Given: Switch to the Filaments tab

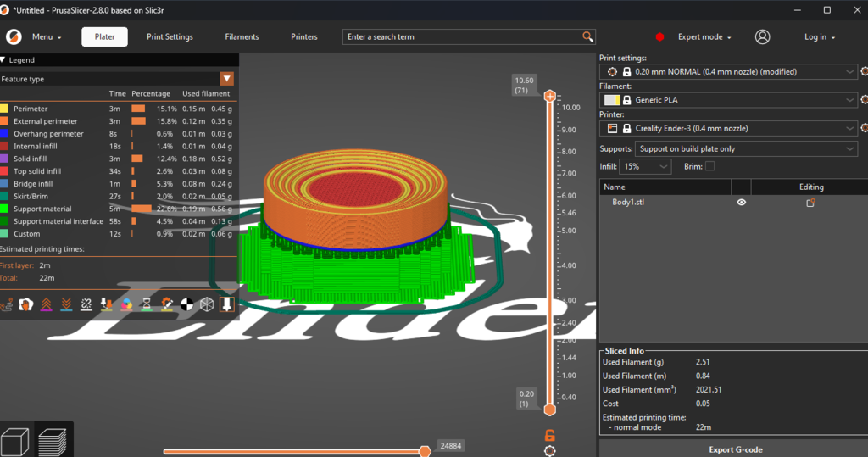Looking at the screenshot, I should (x=242, y=36).
